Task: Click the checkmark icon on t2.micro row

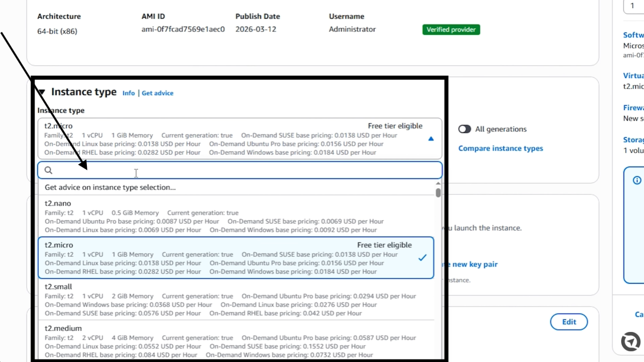Action: coord(422,258)
